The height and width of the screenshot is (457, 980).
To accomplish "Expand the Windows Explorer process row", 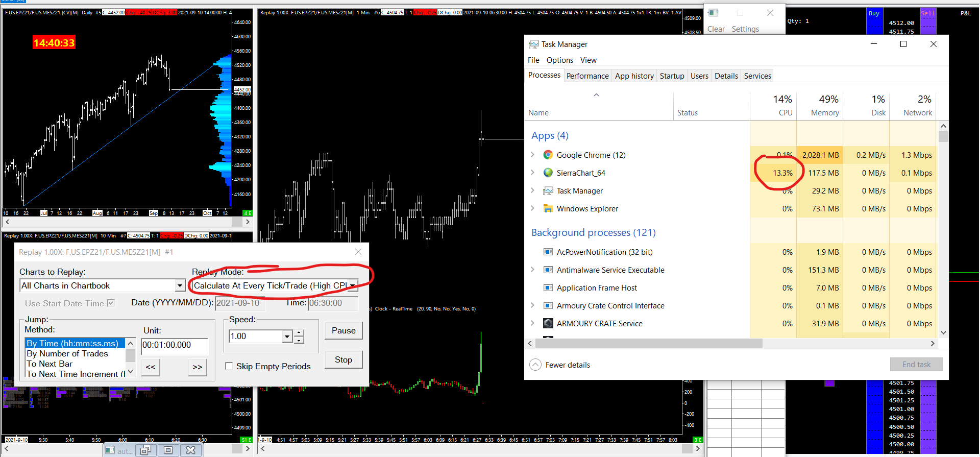I will 532,208.
